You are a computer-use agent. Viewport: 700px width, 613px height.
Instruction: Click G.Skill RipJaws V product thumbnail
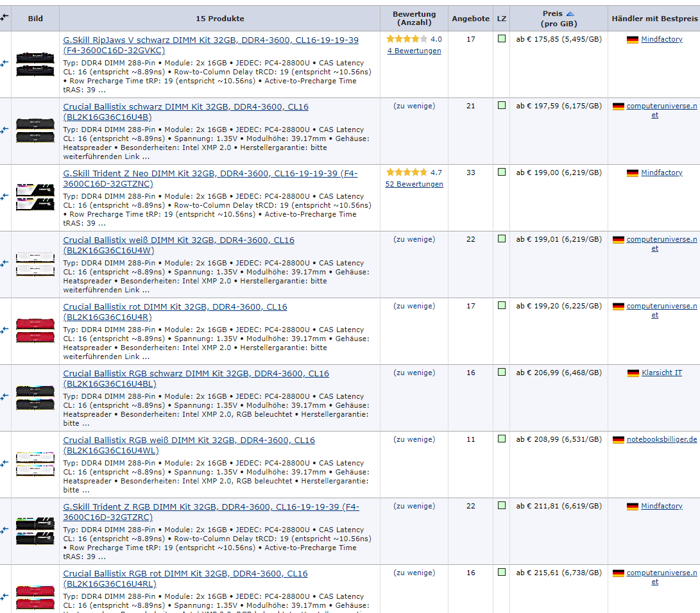(x=35, y=64)
